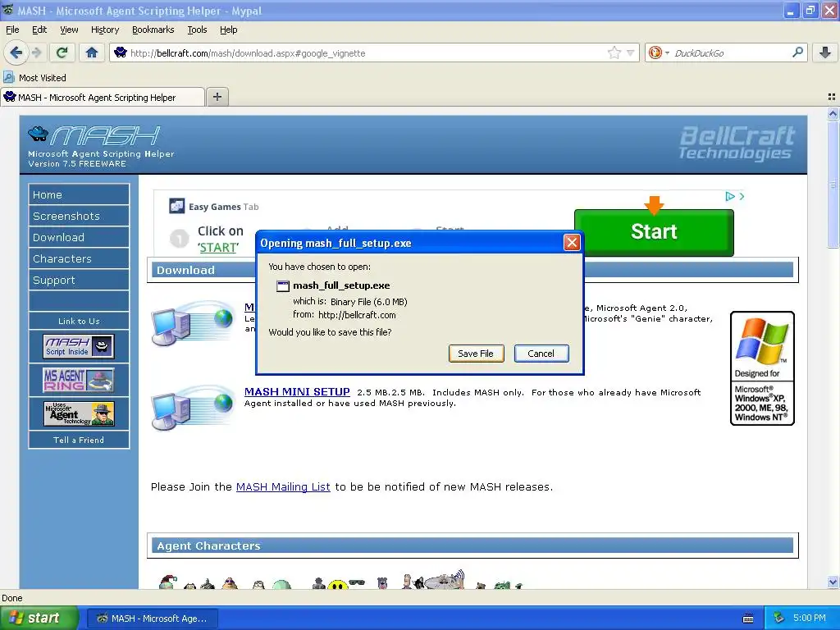Open the Support sidebar link
840x630 pixels.
[x=79, y=281]
